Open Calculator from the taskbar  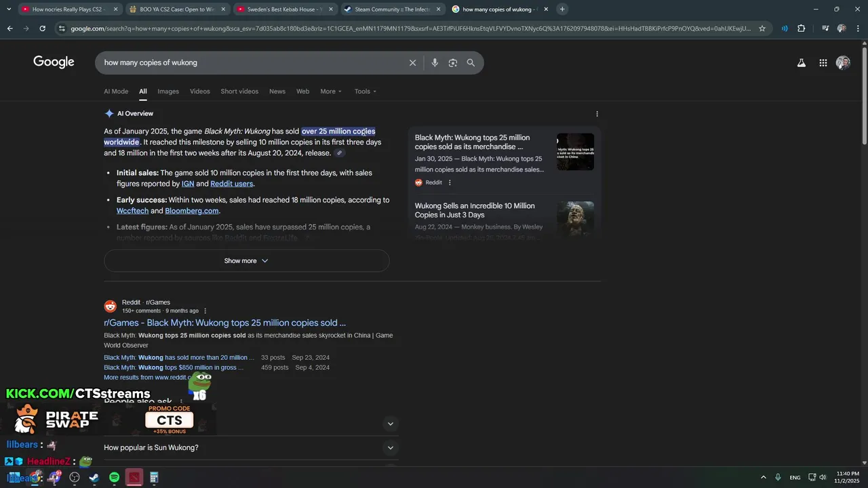pyautogui.click(x=154, y=477)
